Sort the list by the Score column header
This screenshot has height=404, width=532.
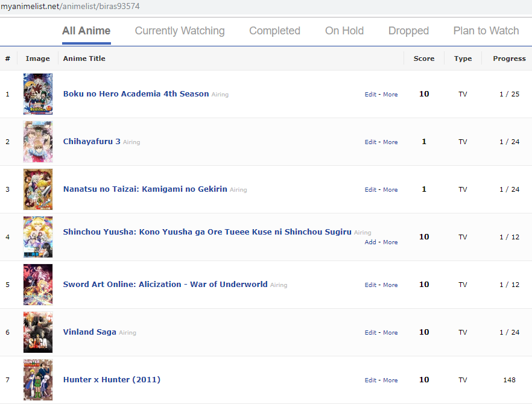424,58
